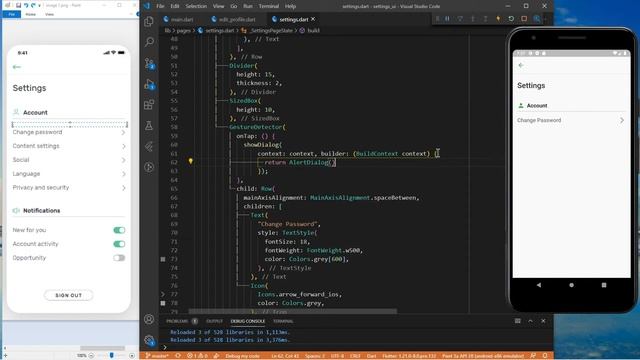Pause debugging from the debug toolbar
Image resolution: width=640 pixels, height=360 pixels.
click(x=447, y=19)
